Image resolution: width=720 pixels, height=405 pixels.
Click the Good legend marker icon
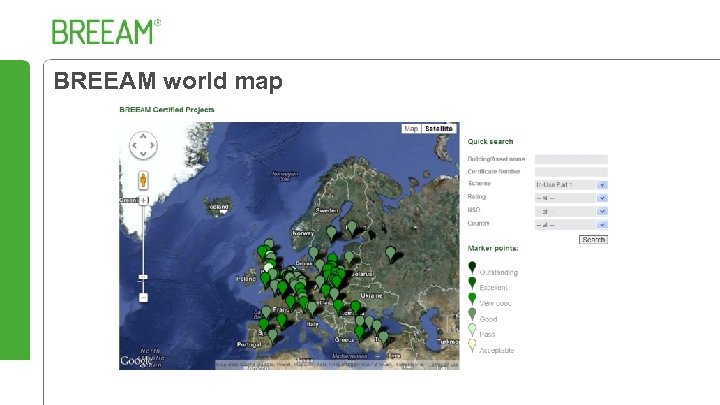pos(472,315)
